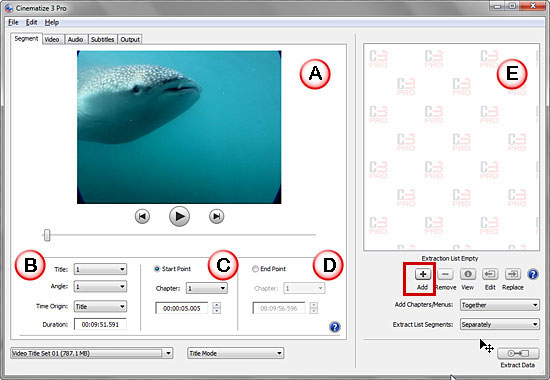Click the Edit extraction item button
This screenshot has height=380, width=550.
(490, 274)
